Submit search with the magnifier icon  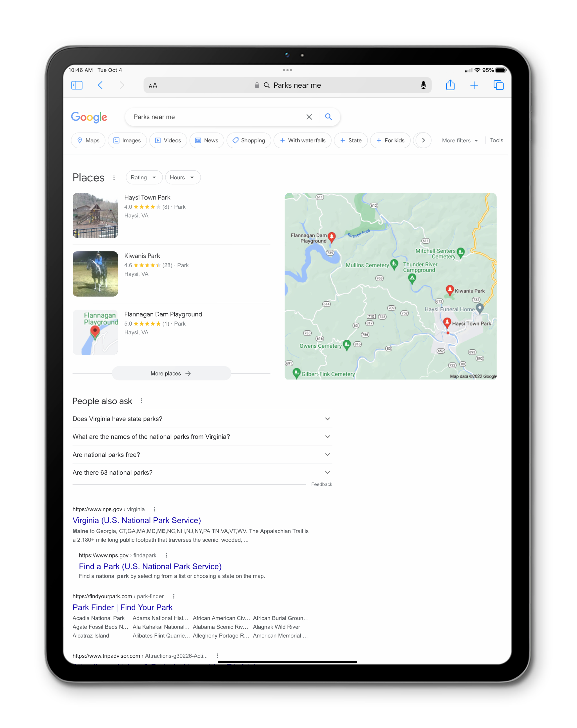click(x=328, y=117)
